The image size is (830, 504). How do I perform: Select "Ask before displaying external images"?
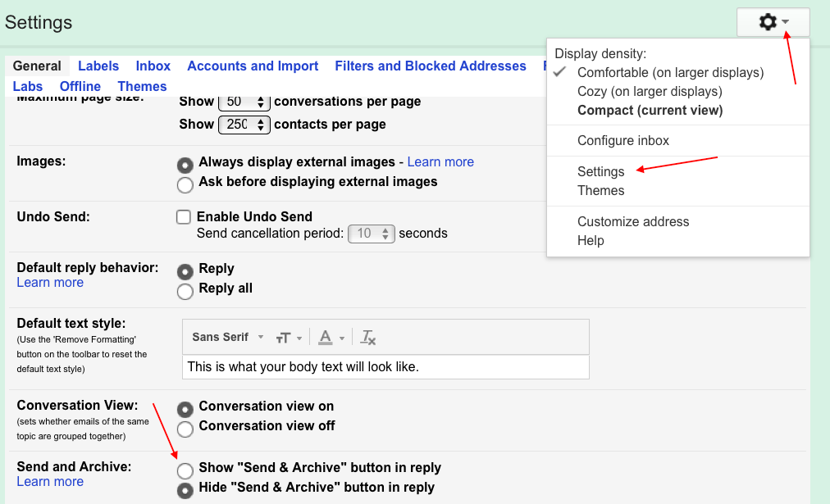click(185, 184)
